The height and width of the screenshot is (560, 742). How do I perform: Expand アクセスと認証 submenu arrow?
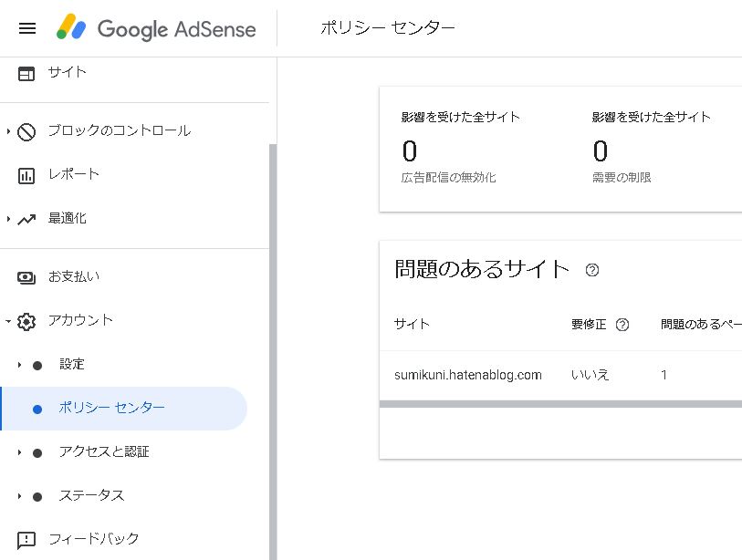tap(19, 452)
